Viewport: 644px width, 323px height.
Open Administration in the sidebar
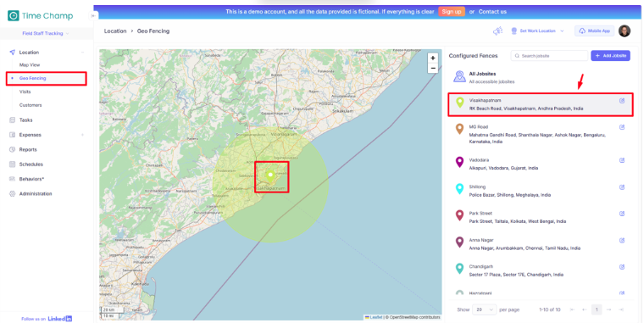click(36, 193)
